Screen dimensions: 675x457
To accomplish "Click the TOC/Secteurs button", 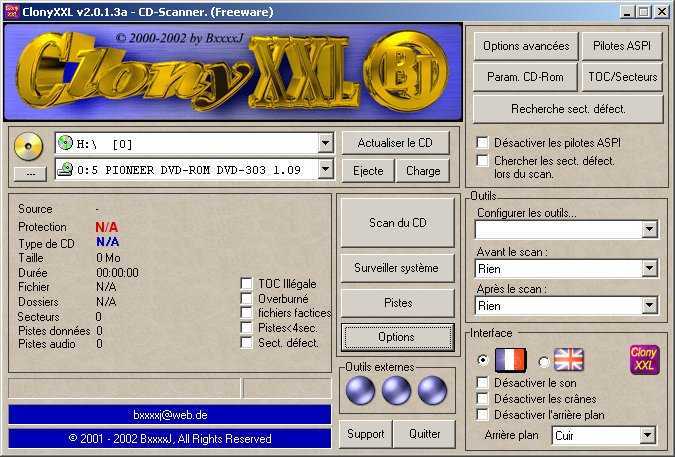I will tap(622, 77).
